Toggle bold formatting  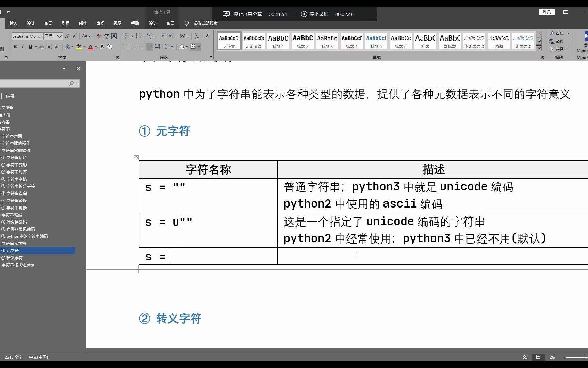tap(15, 47)
